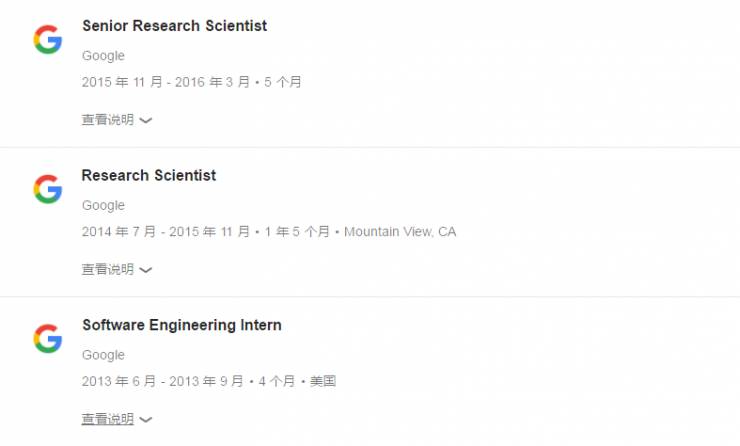The width and height of the screenshot is (740, 446).
Task: Click Google company name under Software Engineering Intern
Action: pos(103,355)
